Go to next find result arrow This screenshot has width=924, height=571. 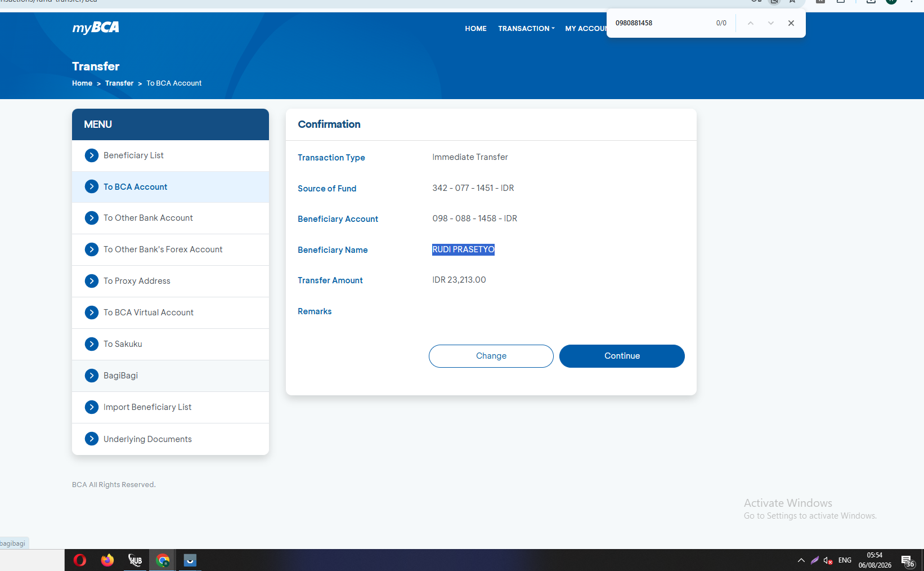pyautogui.click(x=771, y=23)
